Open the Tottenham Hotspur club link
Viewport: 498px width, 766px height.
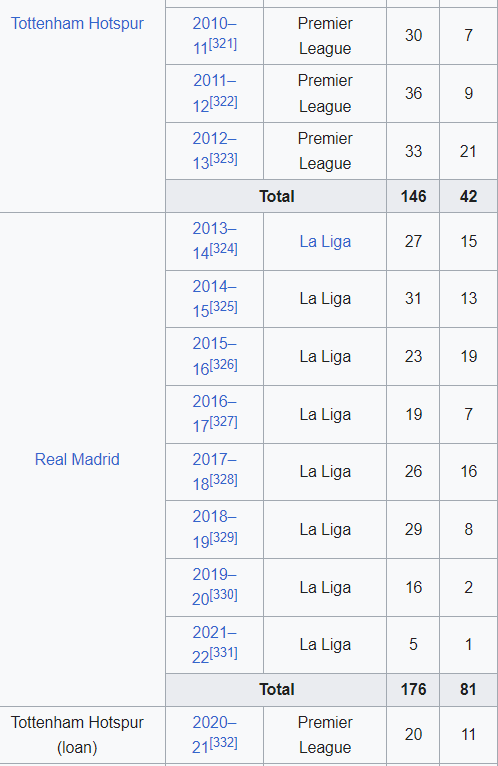(77, 23)
